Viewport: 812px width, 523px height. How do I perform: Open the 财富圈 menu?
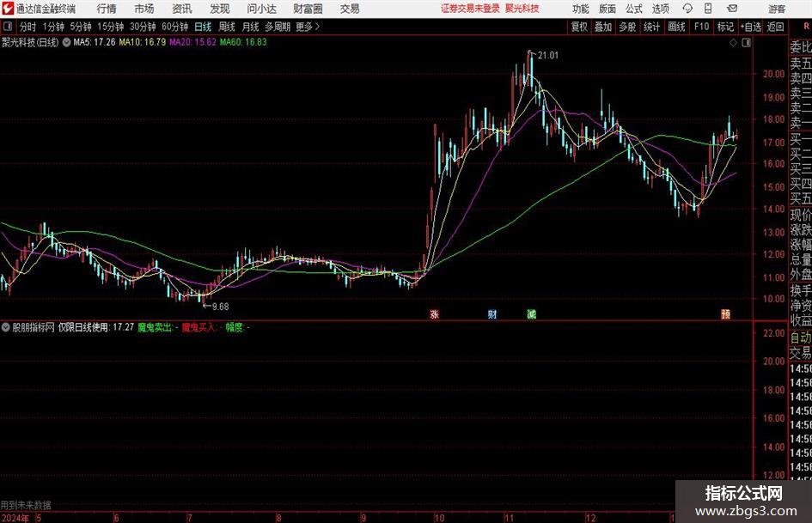pyautogui.click(x=308, y=9)
